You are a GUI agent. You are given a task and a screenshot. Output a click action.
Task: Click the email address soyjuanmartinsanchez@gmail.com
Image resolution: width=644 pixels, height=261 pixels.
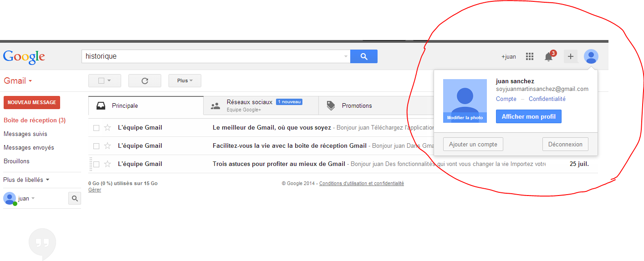pyautogui.click(x=542, y=89)
